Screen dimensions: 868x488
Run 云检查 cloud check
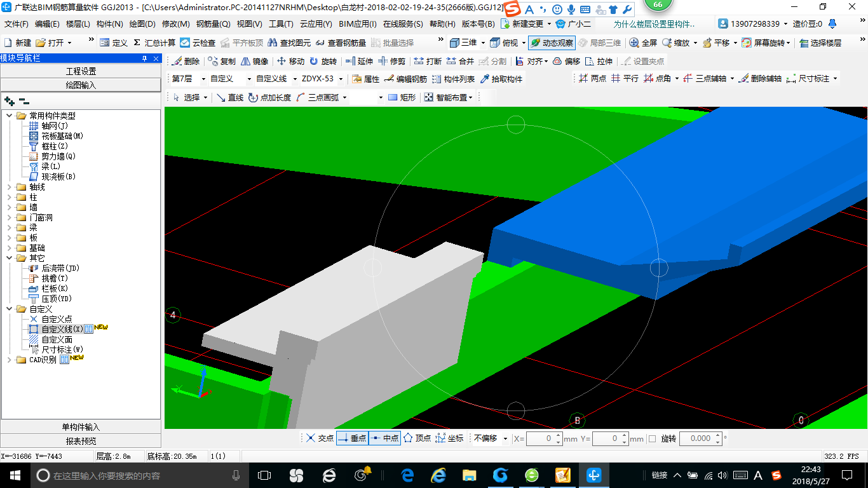198,43
